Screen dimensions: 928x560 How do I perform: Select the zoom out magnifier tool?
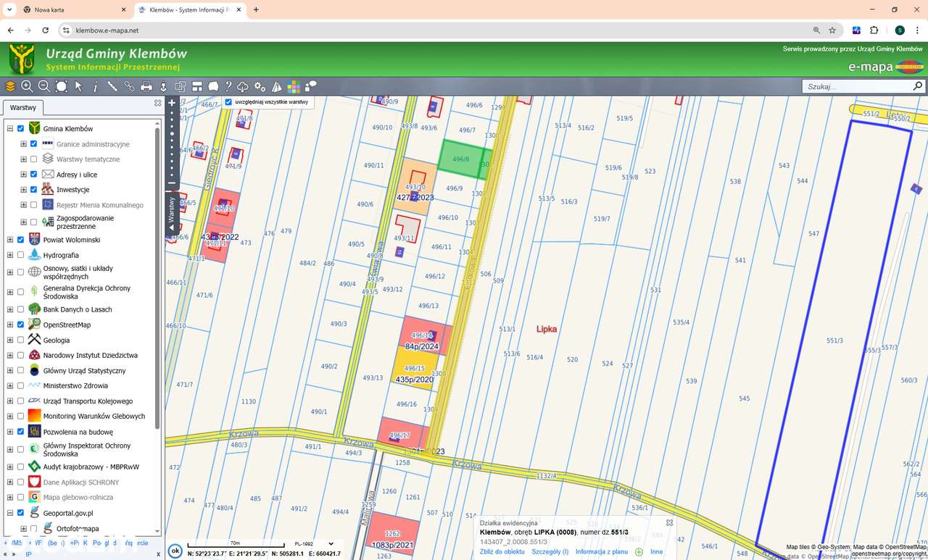tap(44, 86)
